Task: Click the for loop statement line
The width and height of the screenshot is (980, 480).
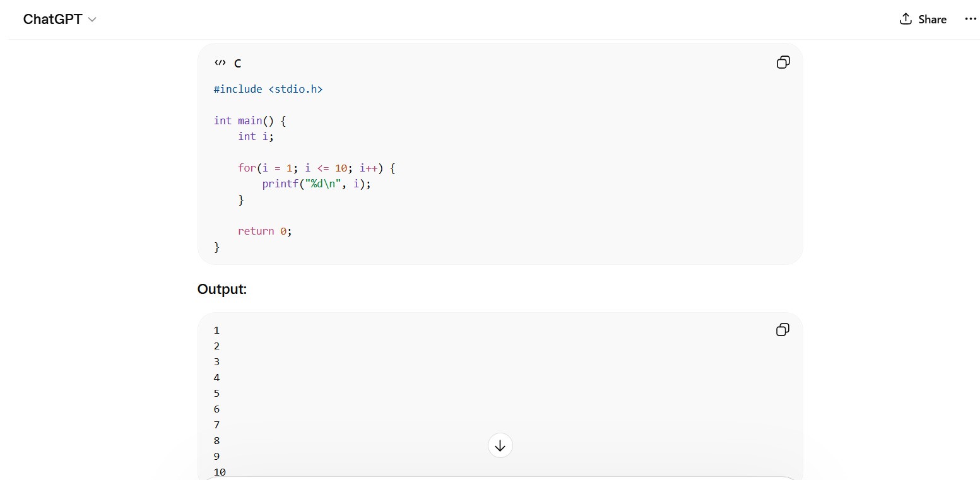Action: 316,168
